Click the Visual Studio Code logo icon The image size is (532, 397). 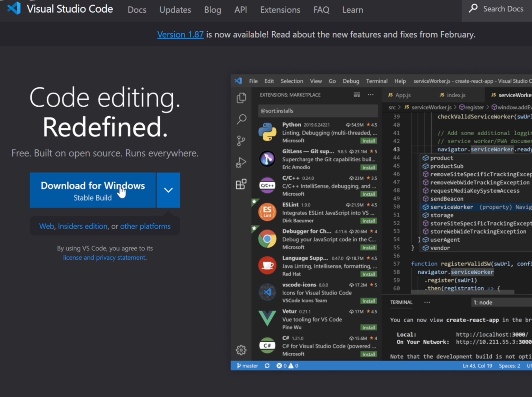click(14, 8)
